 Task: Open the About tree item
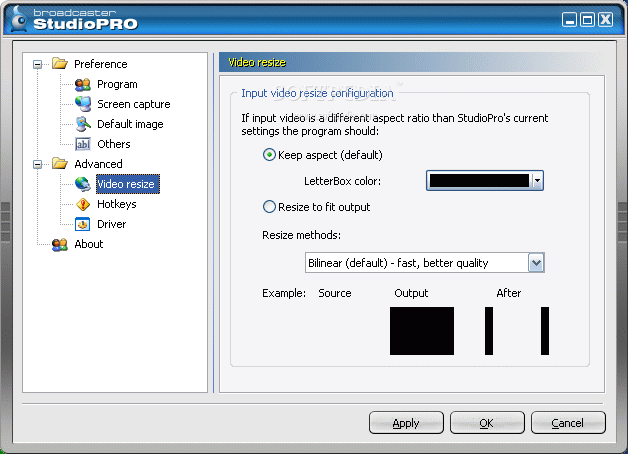point(89,244)
